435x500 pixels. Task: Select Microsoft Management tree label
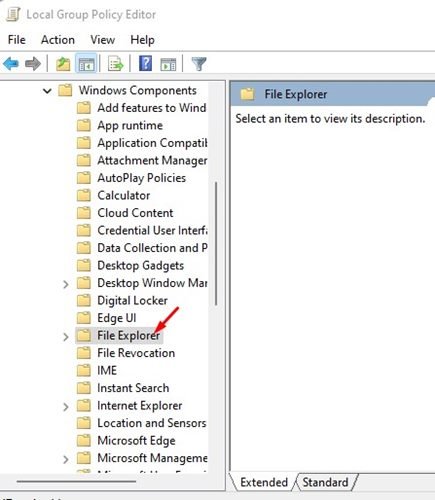coord(152,458)
